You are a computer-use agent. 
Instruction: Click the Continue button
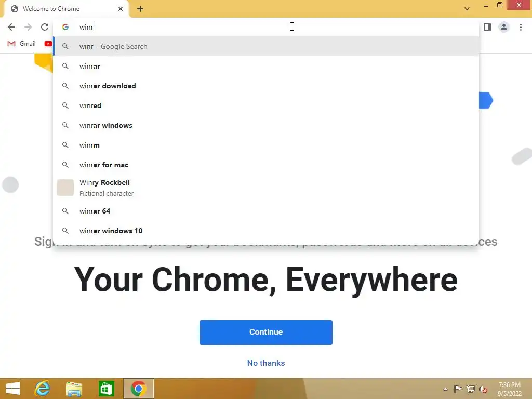pyautogui.click(x=266, y=332)
